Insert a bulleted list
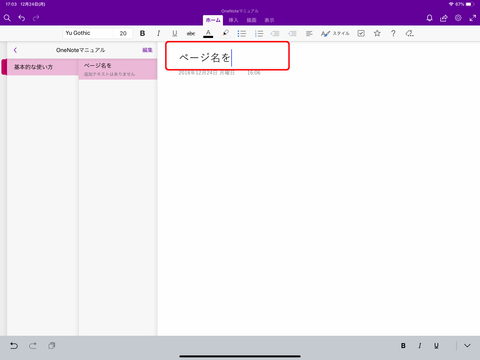480x360 pixels. tap(242, 33)
